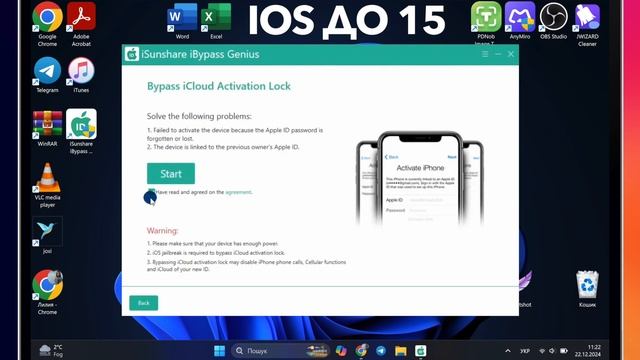The image size is (640, 360).
Task: Open the Windows Start menu
Action: coord(220,351)
